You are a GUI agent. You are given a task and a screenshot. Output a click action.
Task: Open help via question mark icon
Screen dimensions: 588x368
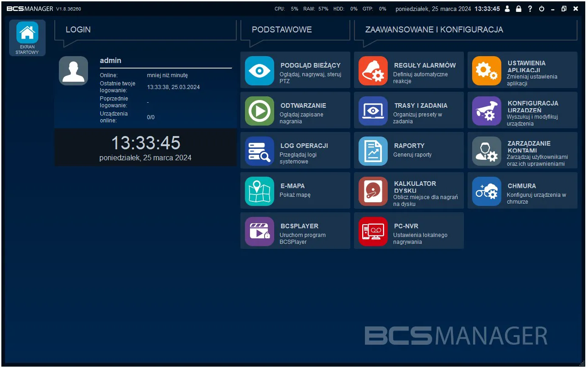pos(530,9)
